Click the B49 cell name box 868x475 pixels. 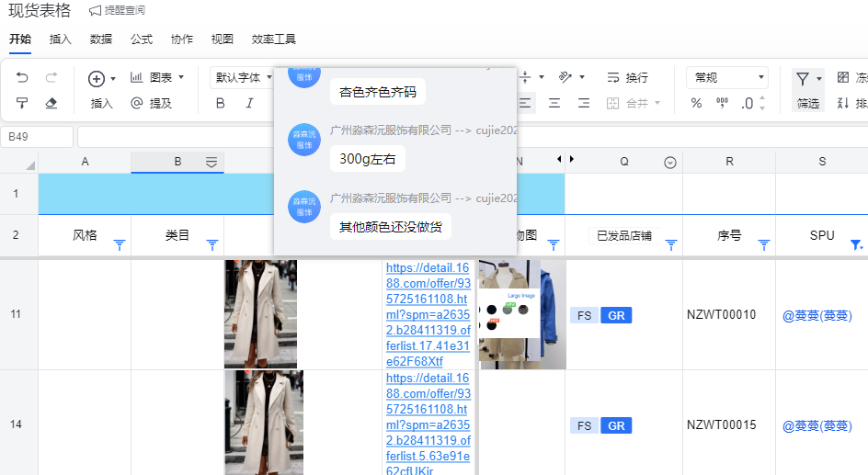(x=37, y=137)
